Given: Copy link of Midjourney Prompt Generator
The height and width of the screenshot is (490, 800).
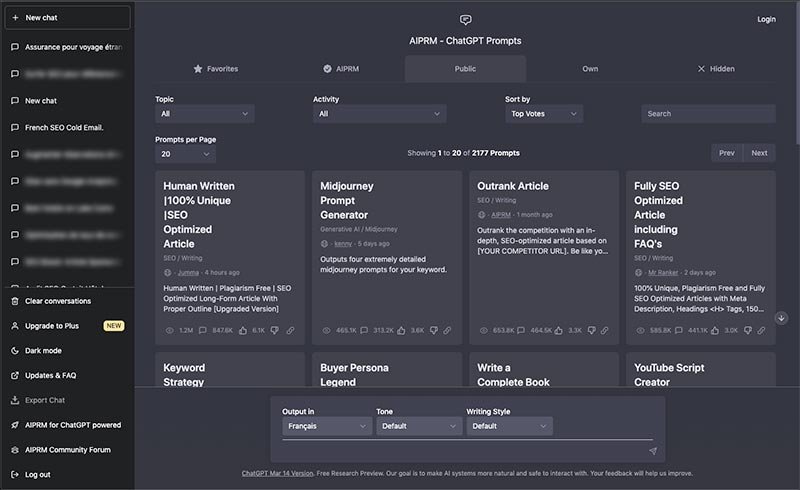Looking at the screenshot, I should (x=447, y=331).
